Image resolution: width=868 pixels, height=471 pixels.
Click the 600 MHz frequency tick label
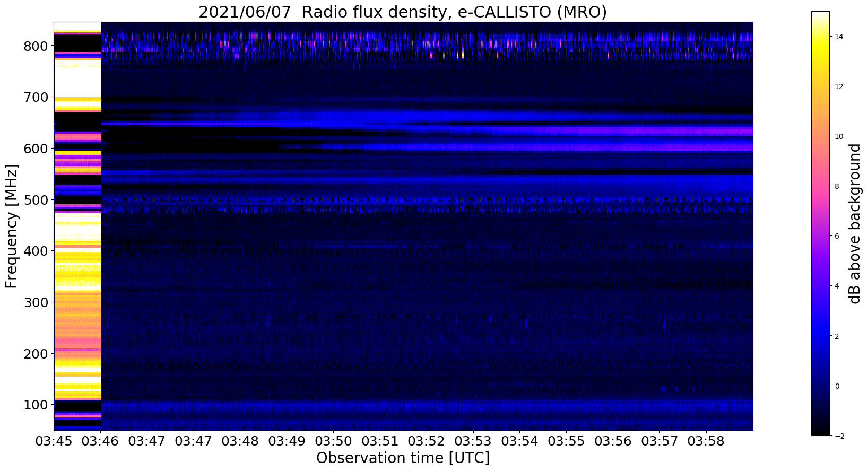tap(36, 149)
